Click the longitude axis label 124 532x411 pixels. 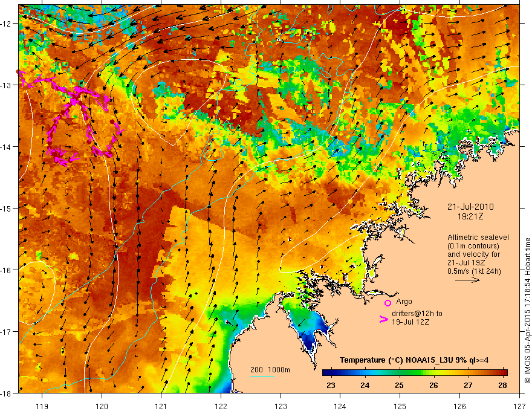pos(340,406)
